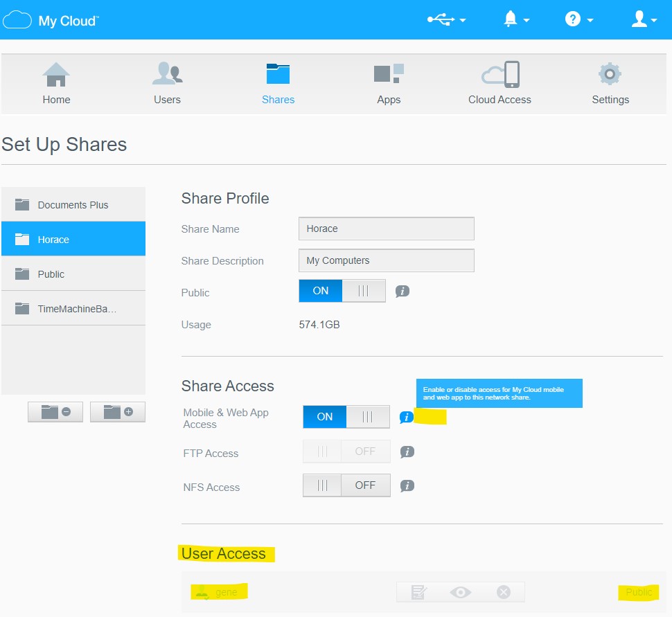Expand the user account dropdown arrow
672x617 pixels.
pyautogui.click(x=654, y=20)
